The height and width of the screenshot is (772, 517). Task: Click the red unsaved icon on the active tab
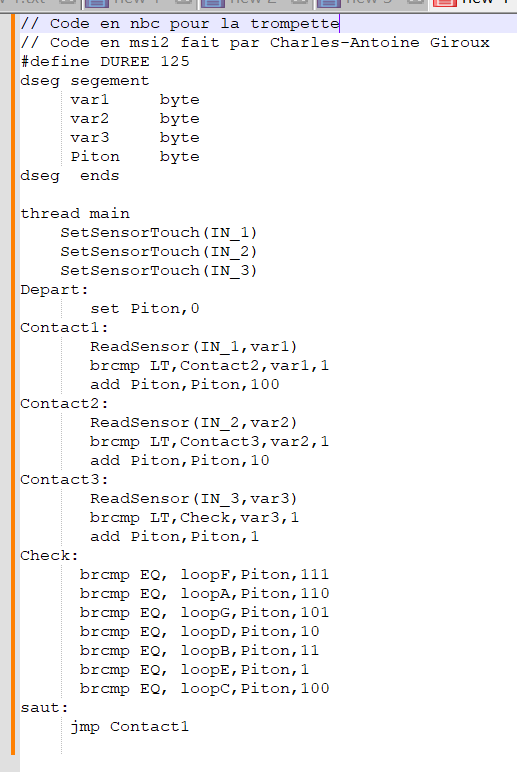point(445,3)
